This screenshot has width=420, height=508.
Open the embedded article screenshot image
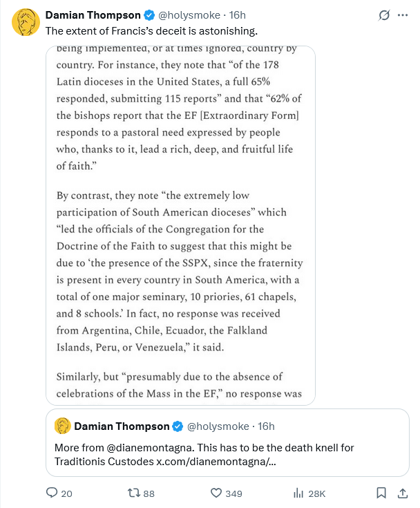pos(180,225)
